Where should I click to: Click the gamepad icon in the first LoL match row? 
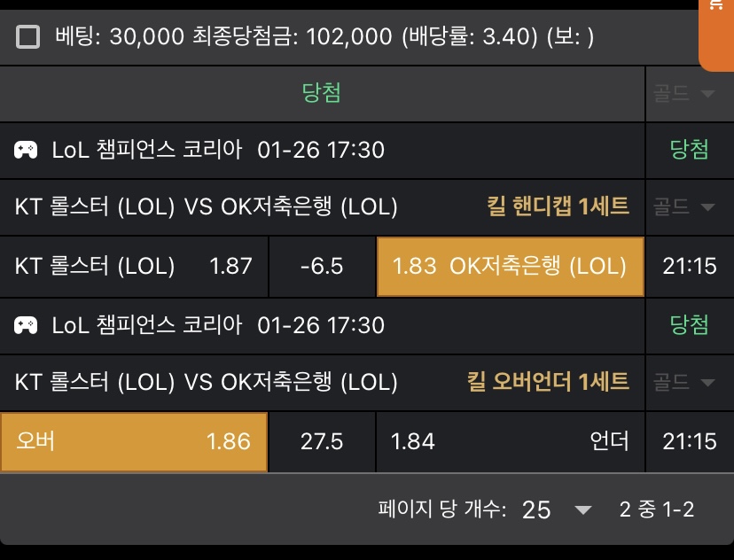(26, 150)
